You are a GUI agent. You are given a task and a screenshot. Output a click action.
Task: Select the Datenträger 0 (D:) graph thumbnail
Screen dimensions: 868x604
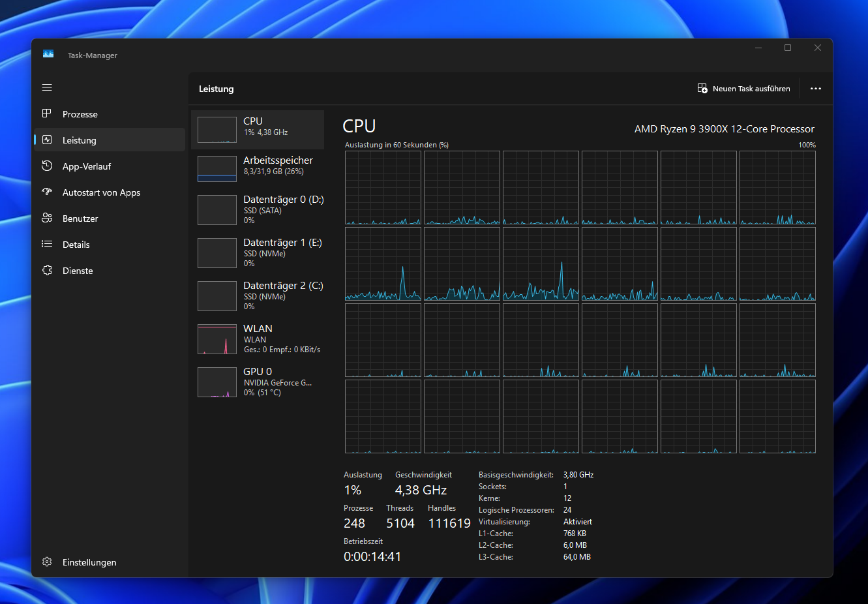(217, 210)
